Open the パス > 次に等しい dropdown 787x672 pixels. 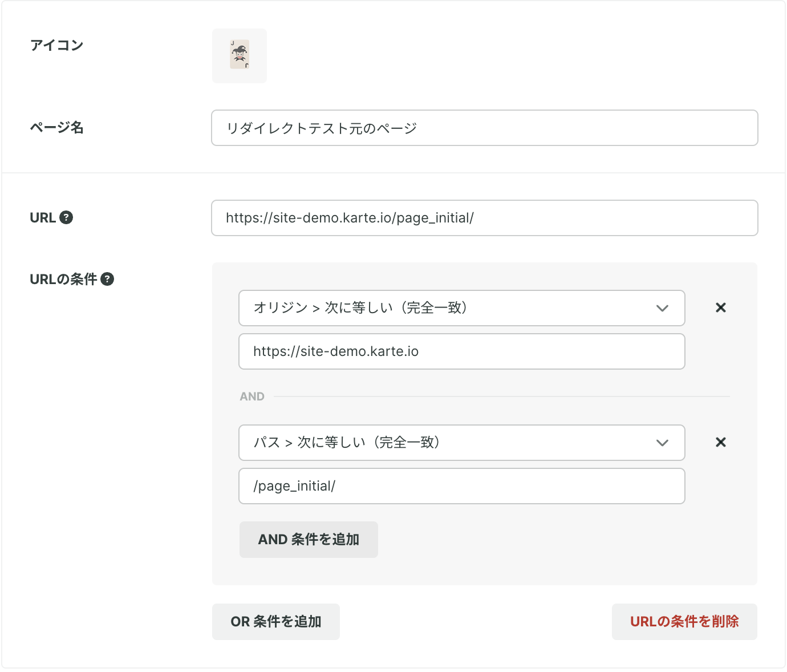point(462,443)
